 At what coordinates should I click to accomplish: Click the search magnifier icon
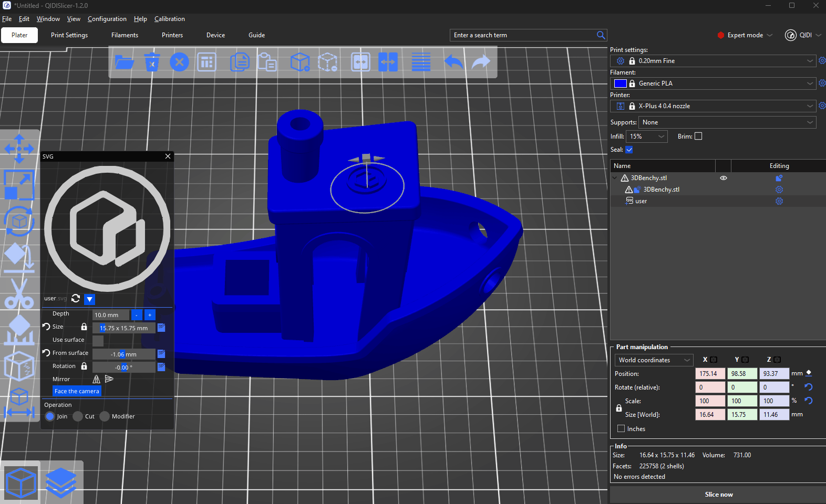click(x=601, y=35)
